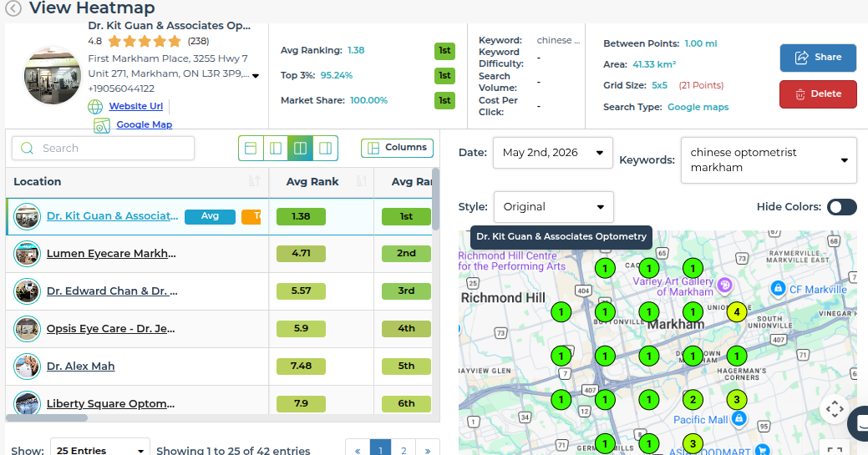Image resolution: width=868 pixels, height=455 pixels.
Task: Go to pagination page 2
Action: 404,449
